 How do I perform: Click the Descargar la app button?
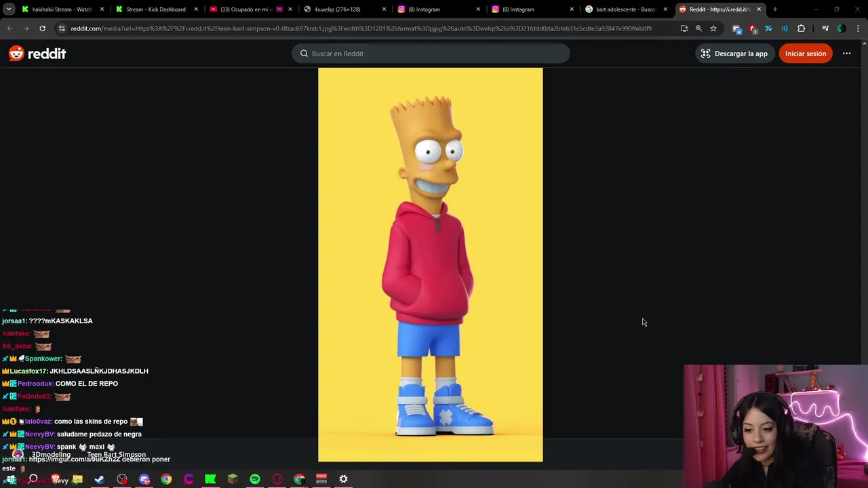(734, 54)
